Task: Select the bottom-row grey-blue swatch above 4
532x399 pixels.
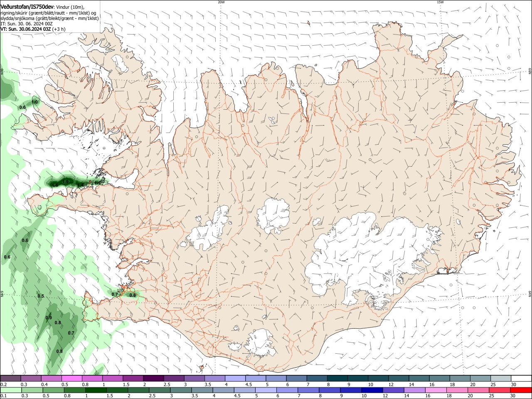Action: (223, 390)
